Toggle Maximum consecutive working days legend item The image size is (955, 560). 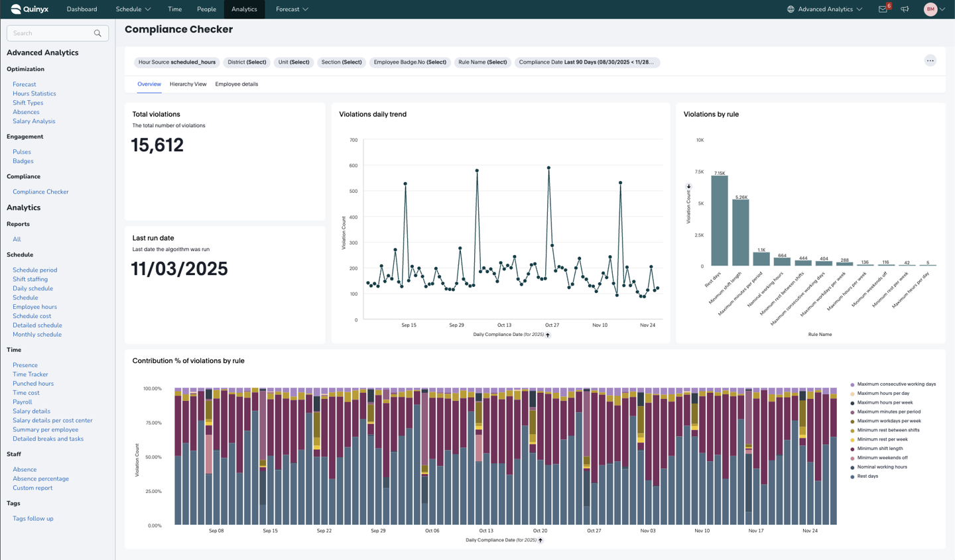click(x=895, y=384)
